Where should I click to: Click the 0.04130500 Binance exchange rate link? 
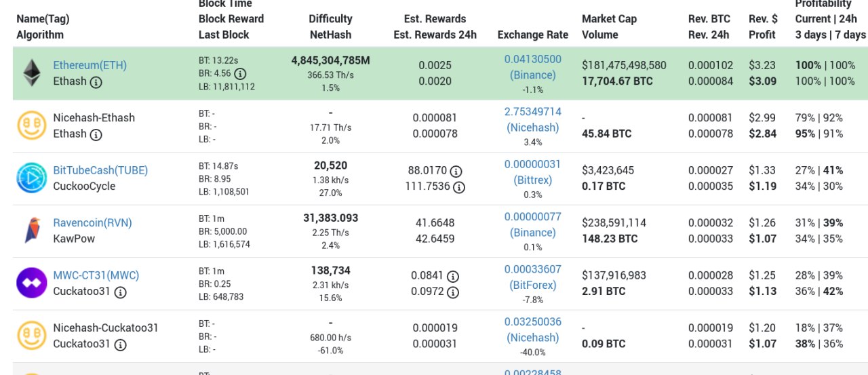[x=533, y=67]
